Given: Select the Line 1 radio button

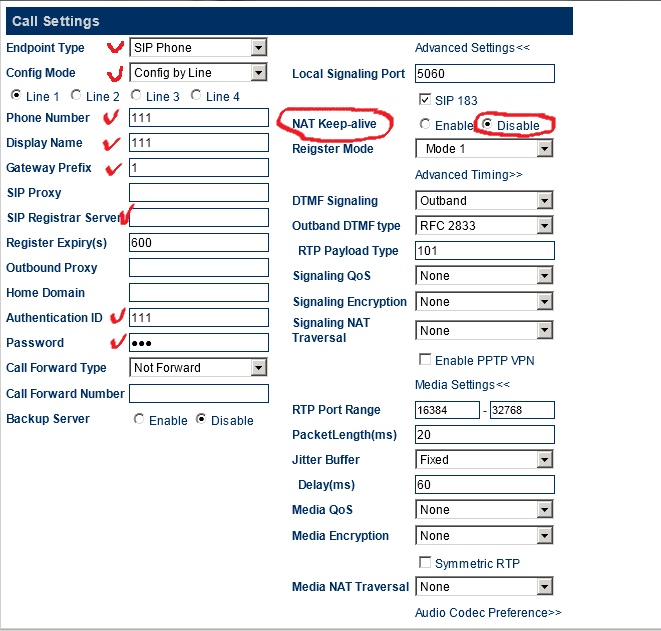Looking at the screenshot, I should (16, 95).
